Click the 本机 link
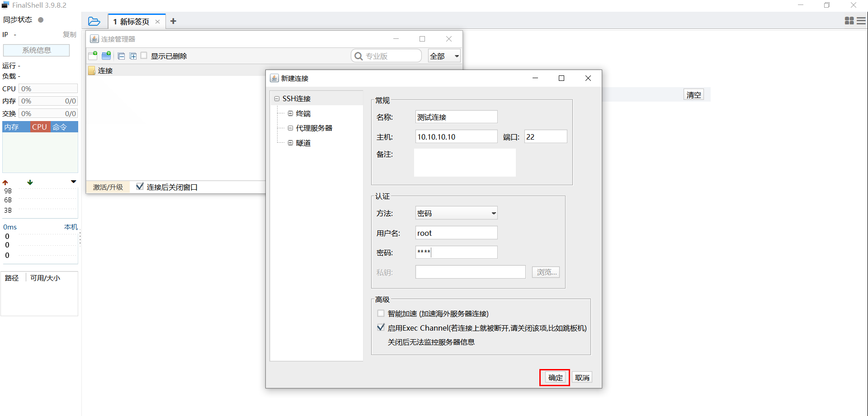The width and height of the screenshot is (868, 416). pyautogui.click(x=71, y=227)
